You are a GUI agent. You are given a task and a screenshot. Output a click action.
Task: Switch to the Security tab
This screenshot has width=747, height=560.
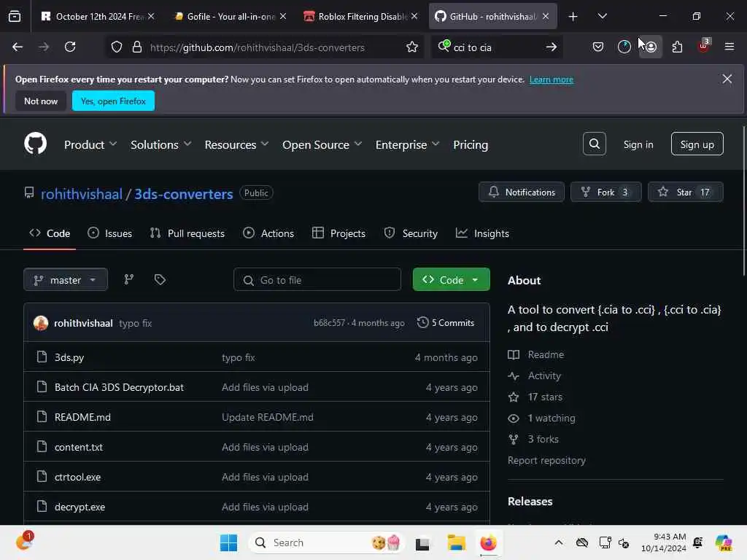point(411,233)
